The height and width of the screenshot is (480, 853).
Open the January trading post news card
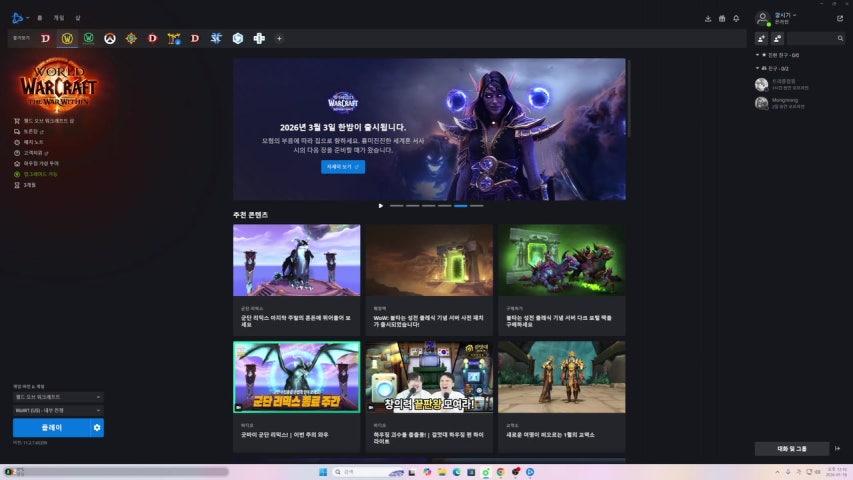pyautogui.click(x=561, y=396)
